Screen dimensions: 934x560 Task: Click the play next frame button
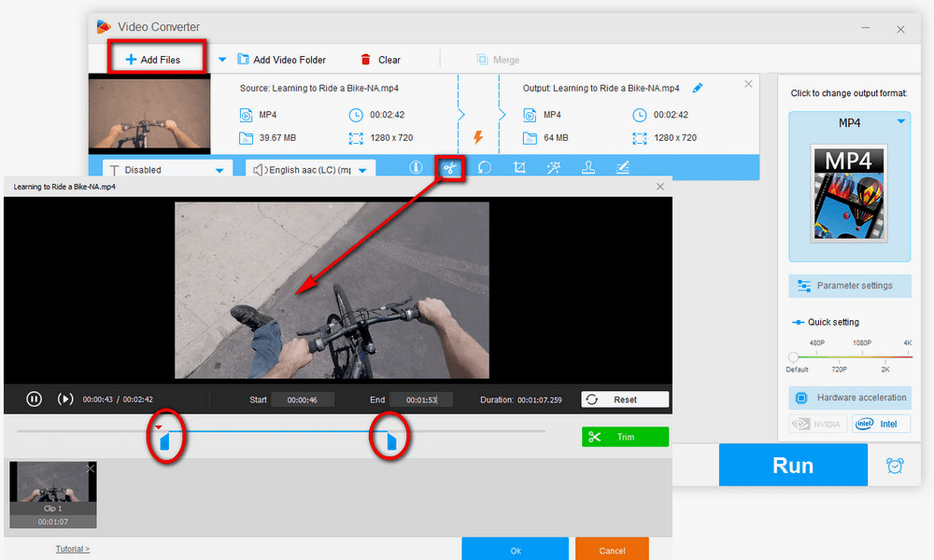[x=65, y=399]
